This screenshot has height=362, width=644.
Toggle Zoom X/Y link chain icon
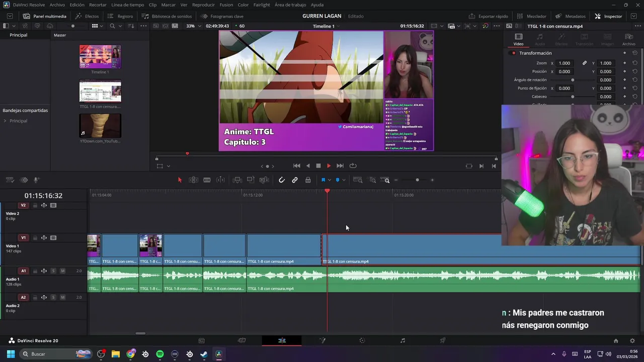point(585,63)
